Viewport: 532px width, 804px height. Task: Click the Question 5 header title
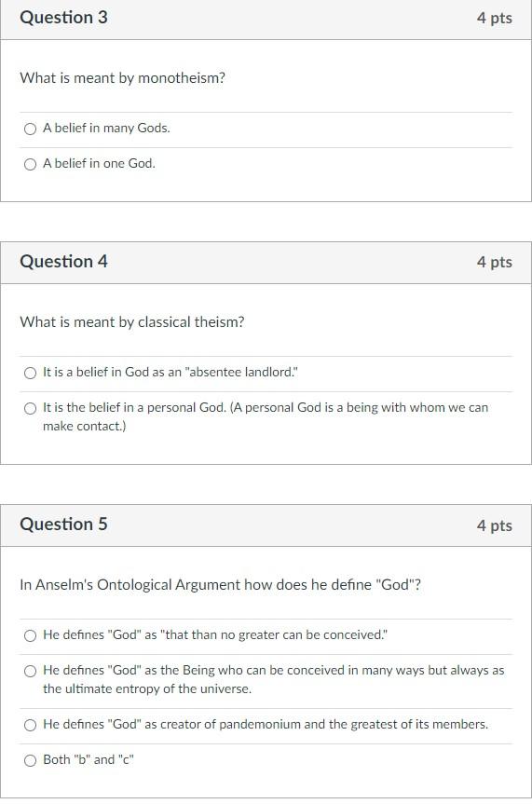pos(63,524)
